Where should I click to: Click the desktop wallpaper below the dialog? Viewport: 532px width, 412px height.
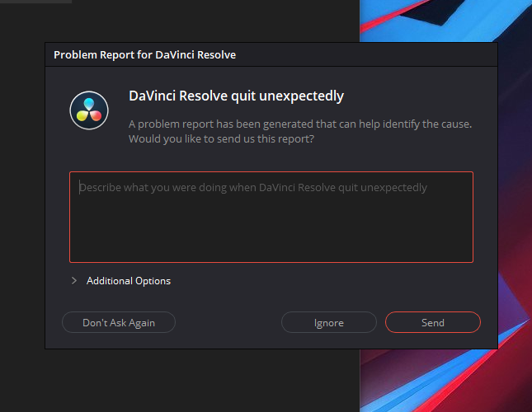point(445,382)
